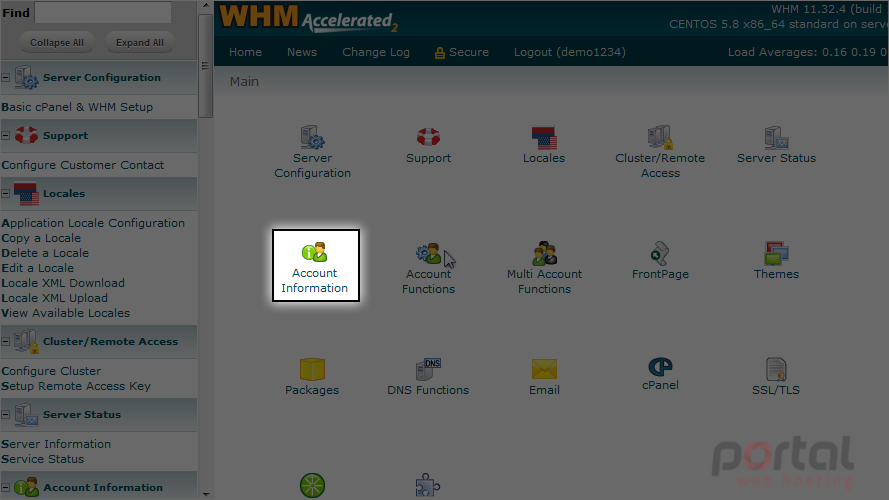The height and width of the screenshot is (500, 889).
Task: Open Cluster/Remote Access icon in Main
Action: pyautogui.click(x=660, y=138)
